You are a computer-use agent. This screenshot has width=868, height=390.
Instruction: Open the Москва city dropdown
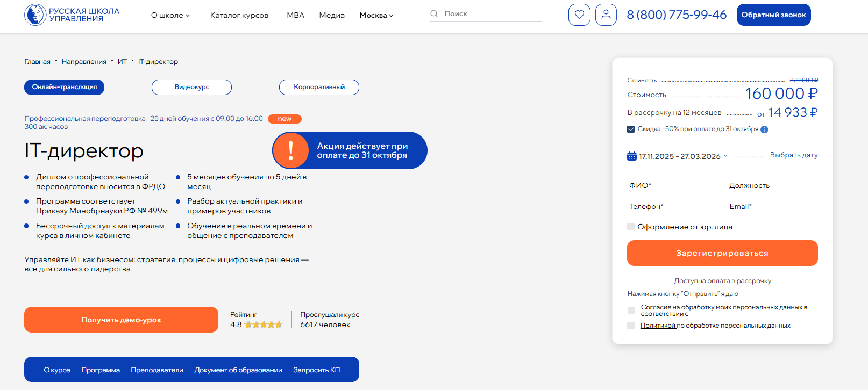[x=376, y=15]
